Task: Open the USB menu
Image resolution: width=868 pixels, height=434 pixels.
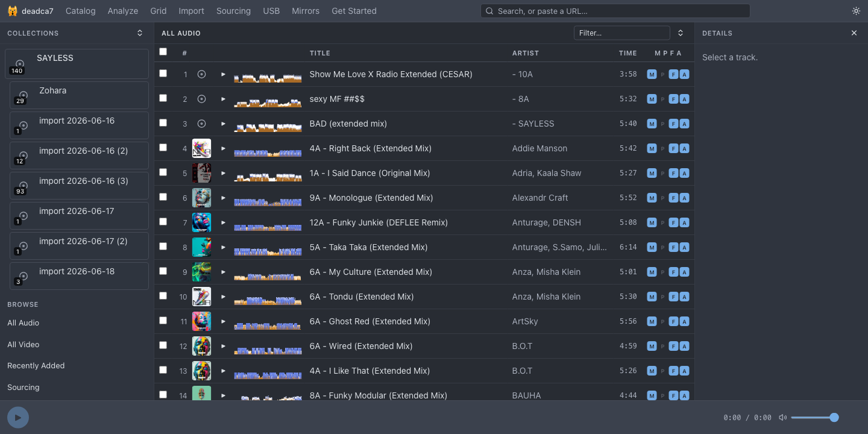Action: pos(271,11)
